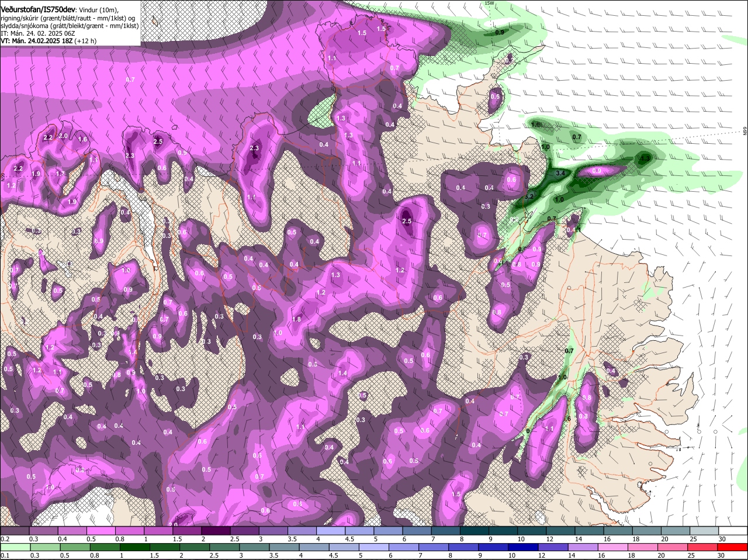Screen dimensions: 748x560
Task: Click the 1.6 snow value on the map
Action: 82,139
